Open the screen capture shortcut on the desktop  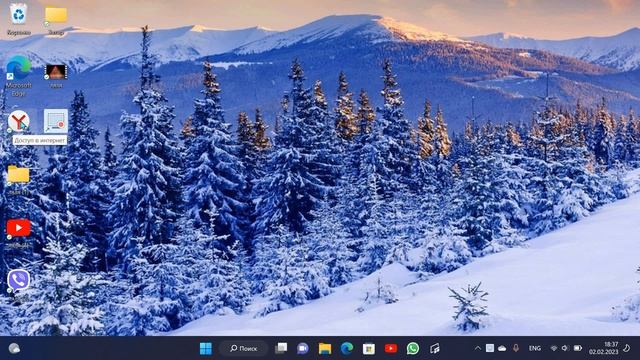[x=56, y=120]
